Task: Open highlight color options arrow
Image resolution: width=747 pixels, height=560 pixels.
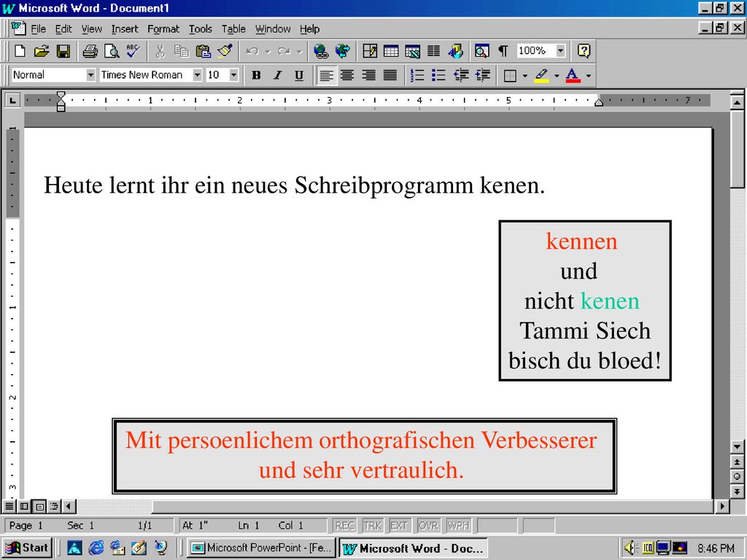Action: point(557,75)
